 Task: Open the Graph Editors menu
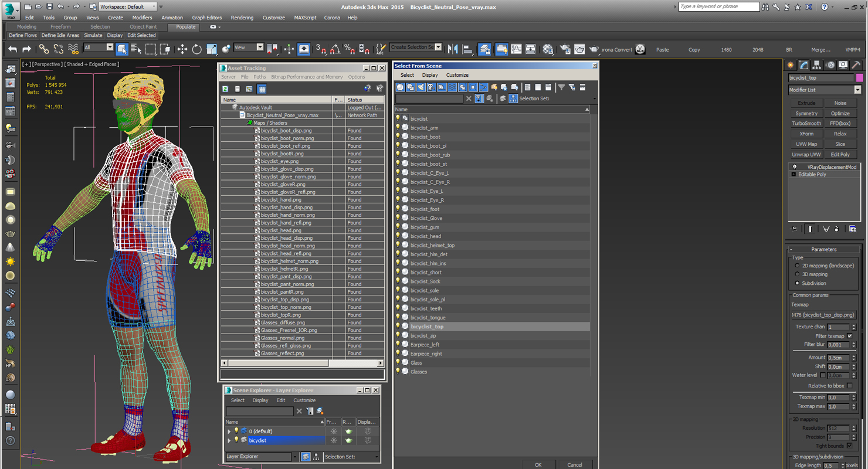(x=207, y=18)
